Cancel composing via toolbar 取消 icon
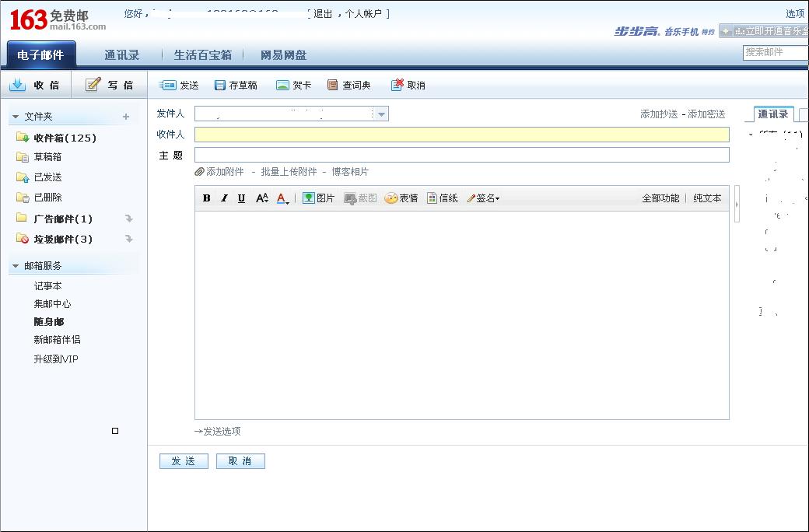 (x=408, y=85)
